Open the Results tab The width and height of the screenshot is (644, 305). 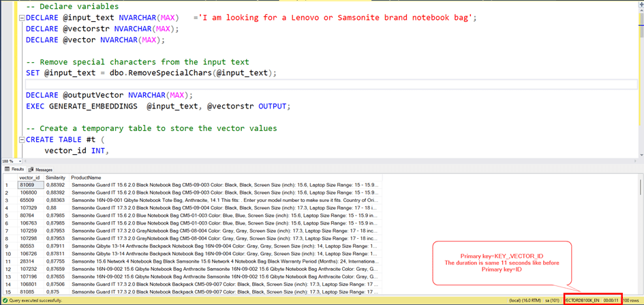pyautogui.click(x=17, y=169)
